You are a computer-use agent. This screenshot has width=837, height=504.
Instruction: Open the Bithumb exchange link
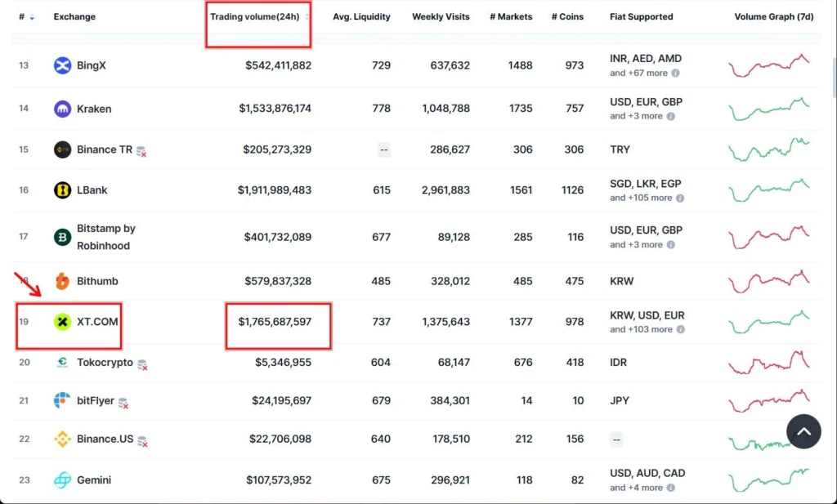(98, 281)
